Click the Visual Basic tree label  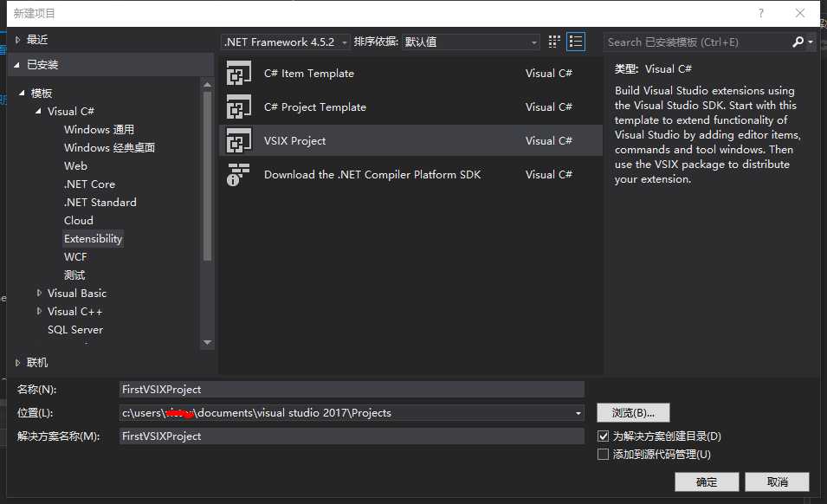point(77,293)
